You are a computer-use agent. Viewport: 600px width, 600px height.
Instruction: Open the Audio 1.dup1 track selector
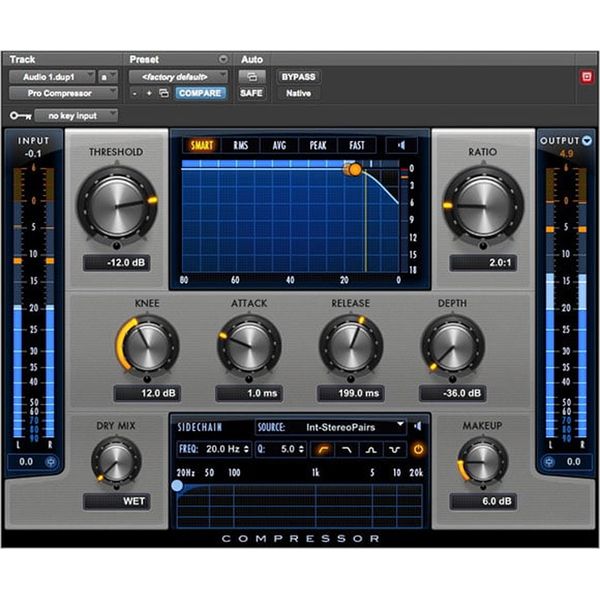tap(52, 77)
